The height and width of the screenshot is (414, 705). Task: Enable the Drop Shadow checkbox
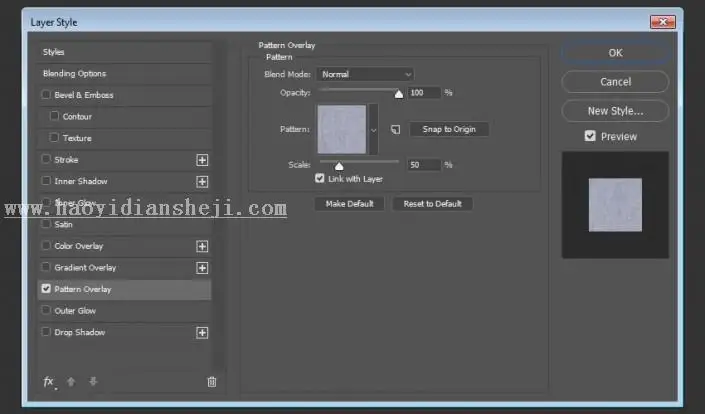tap(46, 332)
